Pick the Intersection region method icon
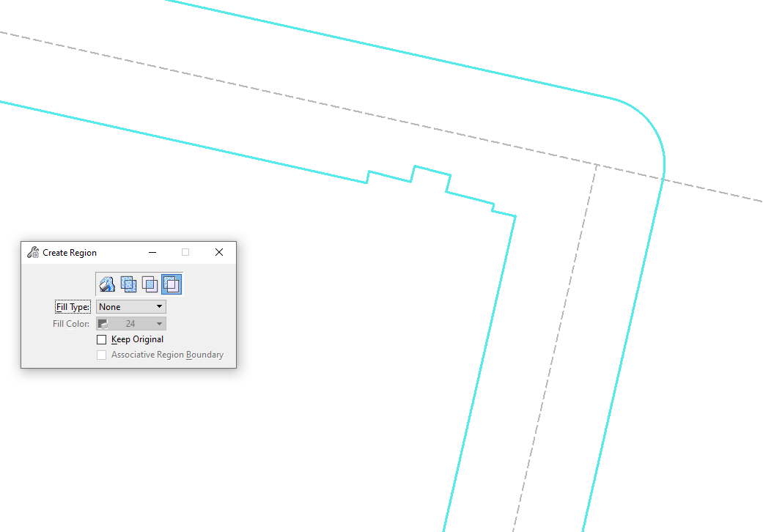This screenshot has width=763, height=532. (150, 284)
